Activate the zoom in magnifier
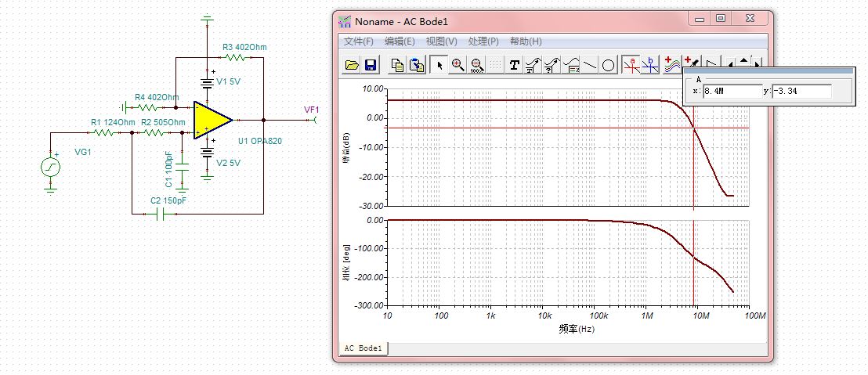Viewport: 868px width, 375px height. click(x=458, y=65)
